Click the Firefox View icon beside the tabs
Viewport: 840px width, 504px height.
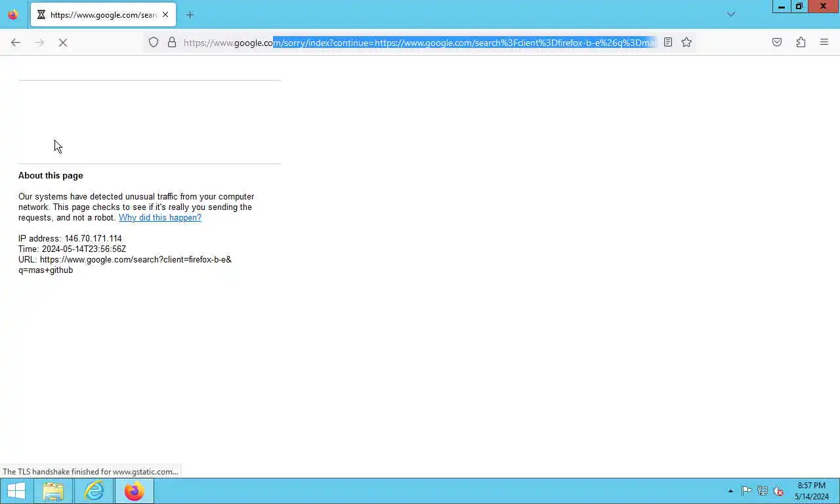(13, 14)
